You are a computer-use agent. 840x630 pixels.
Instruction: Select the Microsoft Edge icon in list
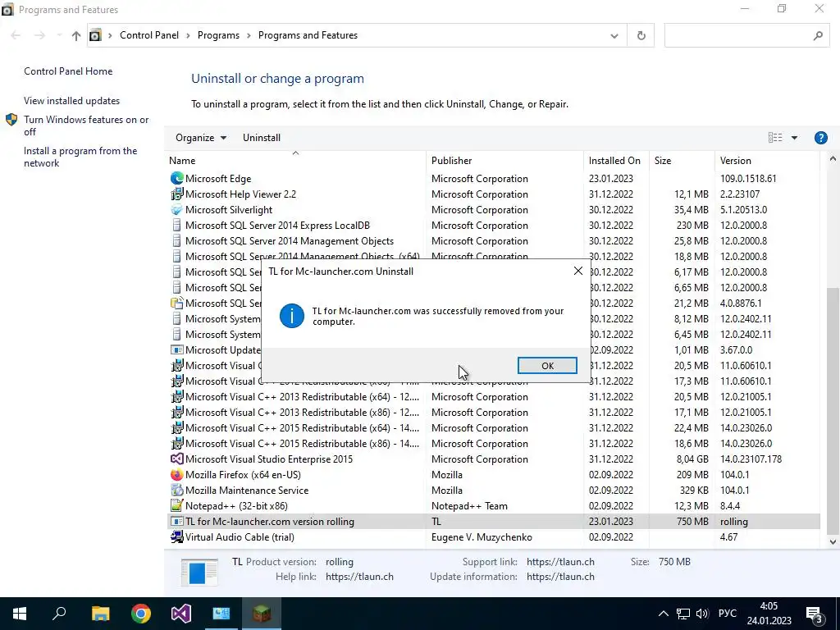tap(177, 178)
